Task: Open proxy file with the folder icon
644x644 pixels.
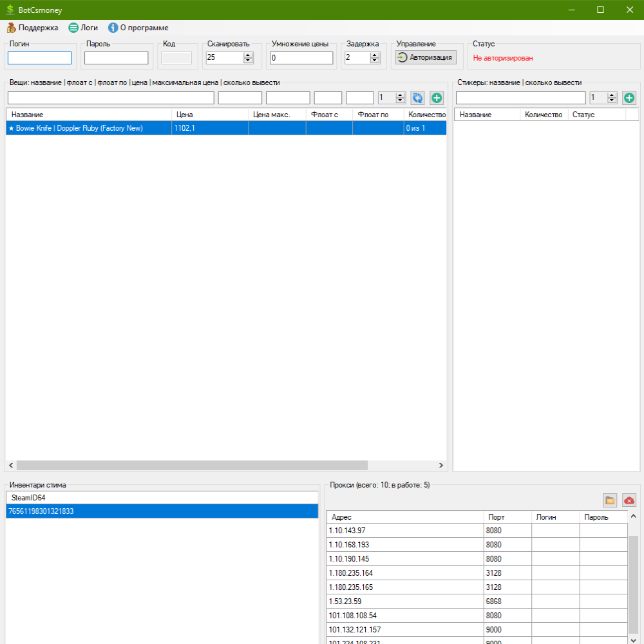Action: pos(610,500)
